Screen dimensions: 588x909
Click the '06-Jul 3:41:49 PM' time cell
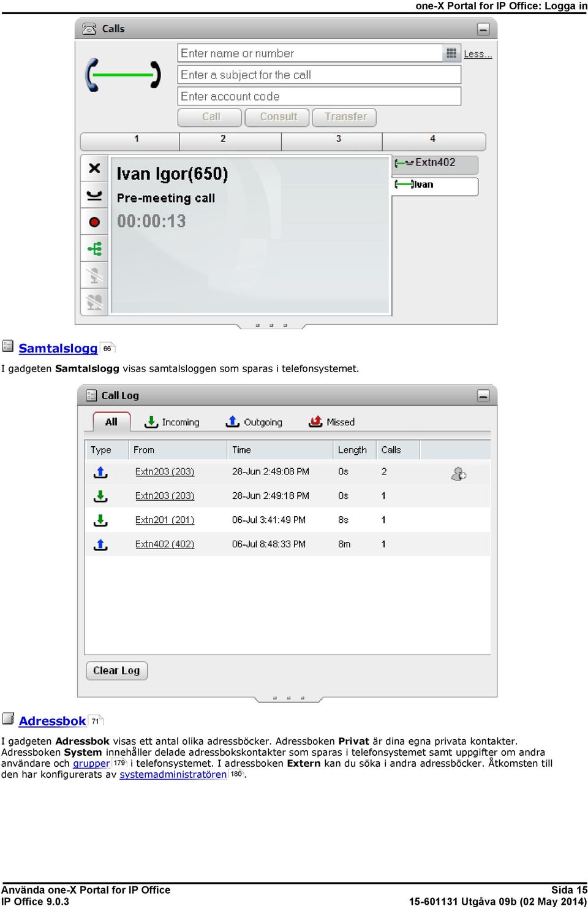(269, 520)
